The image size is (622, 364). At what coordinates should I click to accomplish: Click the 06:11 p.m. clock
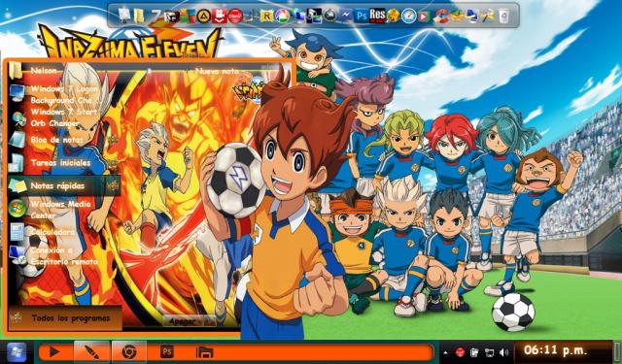pos(554,350)
